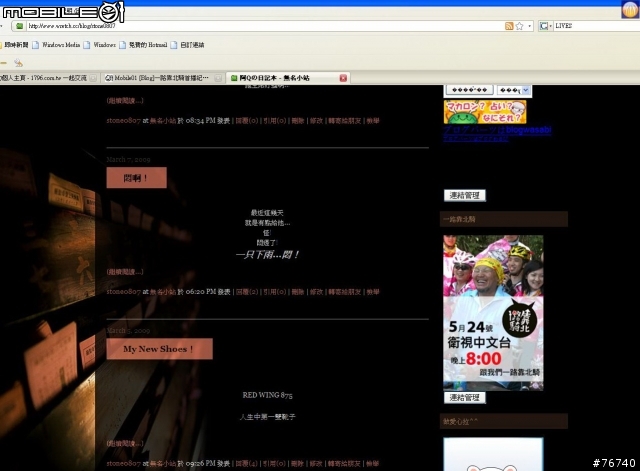The width and height of the screenshot is (640, 471).
Task: Open the 即時新聞 bookmark
Action: 16,45
